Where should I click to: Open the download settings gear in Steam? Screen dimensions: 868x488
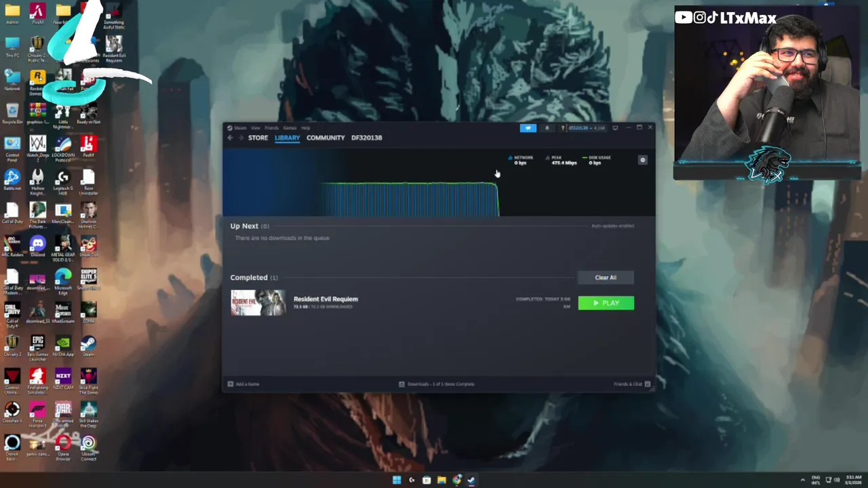(643, 160)
